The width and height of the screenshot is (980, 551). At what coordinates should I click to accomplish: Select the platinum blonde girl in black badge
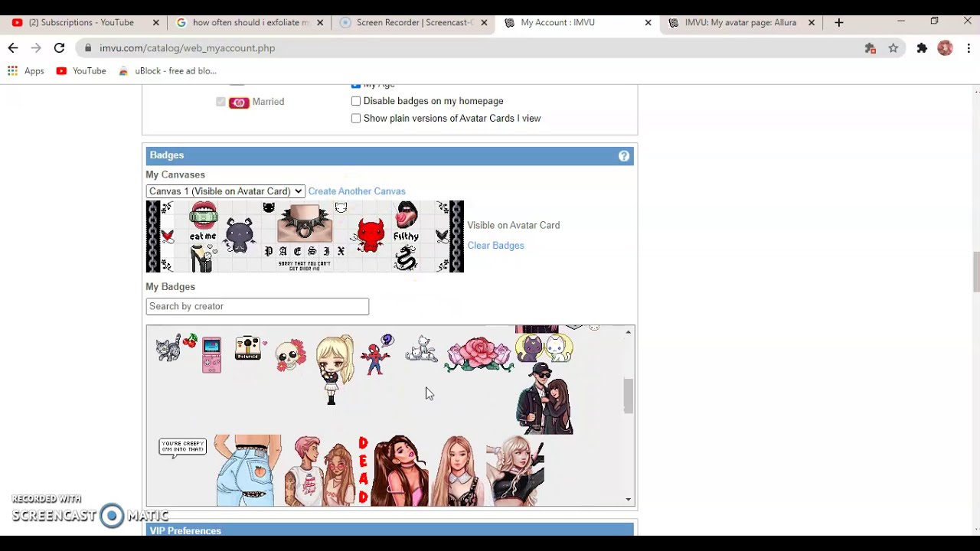click(x=515, y=471)
